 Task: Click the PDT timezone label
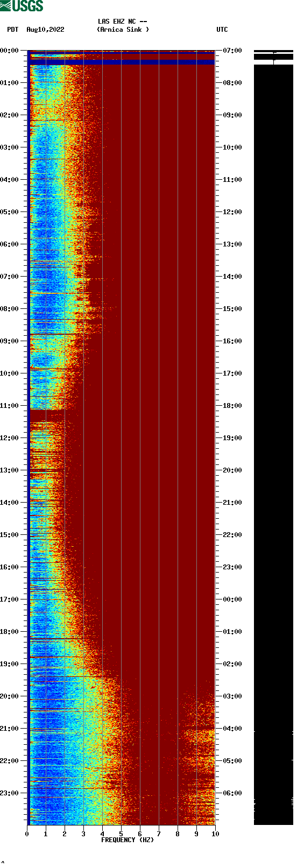(x=13, y=30)
